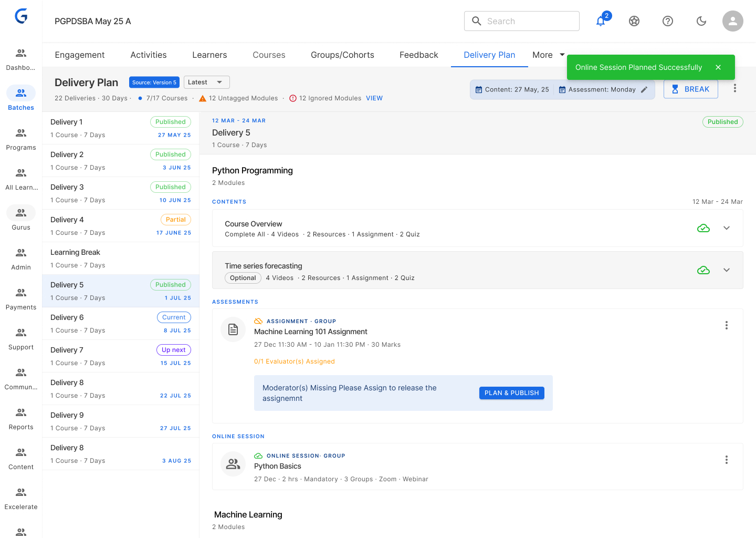Click the VIEW link for ignored modules

[x=374, y=98]
